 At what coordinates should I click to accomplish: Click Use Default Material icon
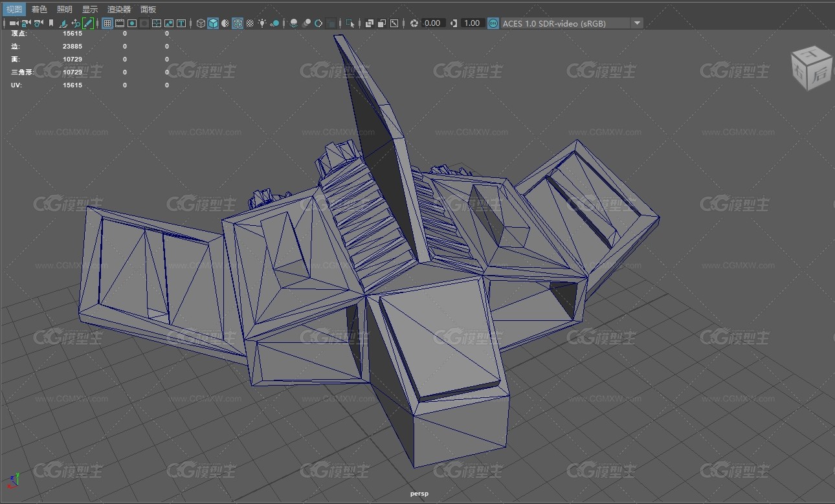coord(225,23)
